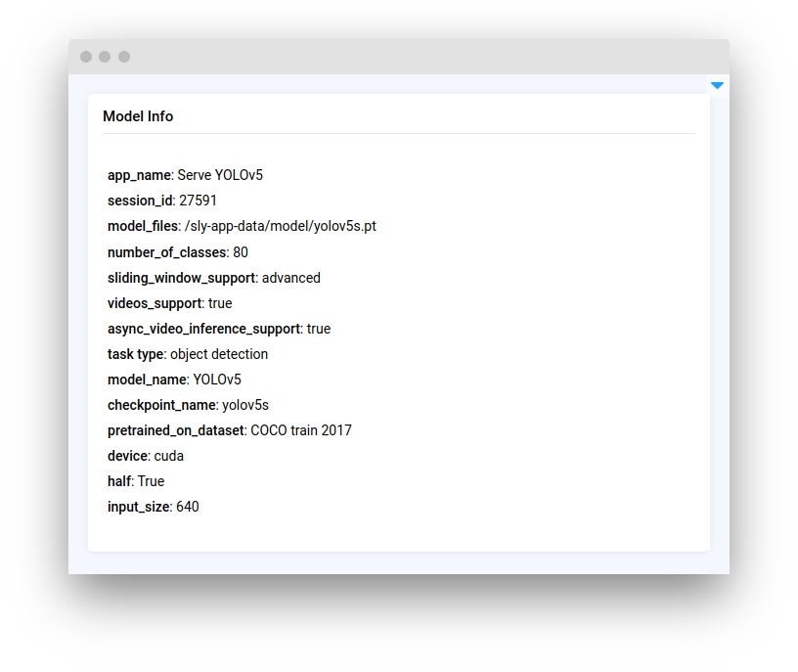Click the Model Info card heading
This screenshot has height=672, width=798.
point(138,116)
